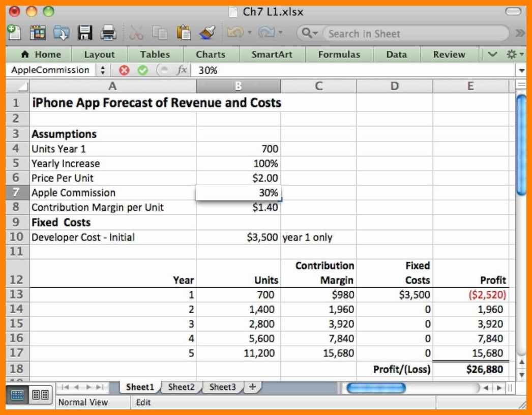532x415 pixels.
Task: Click the New Workbook toolbar icon
Action: 14,33
